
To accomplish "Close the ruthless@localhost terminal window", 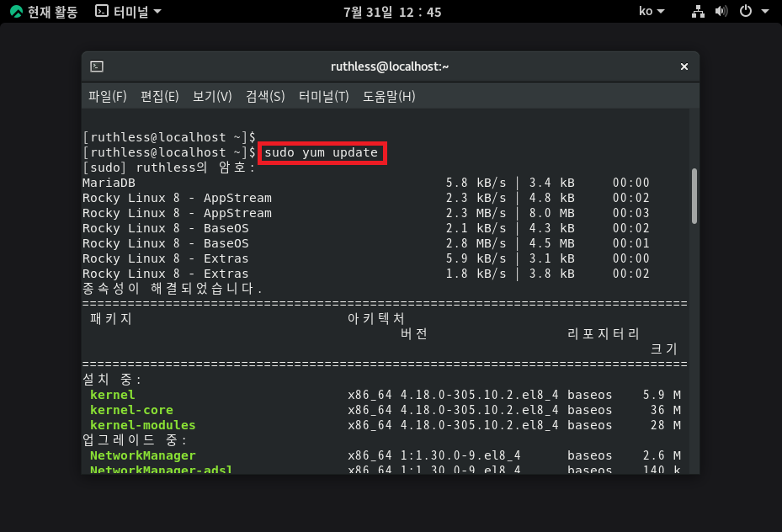I will [x=684, y=66].
